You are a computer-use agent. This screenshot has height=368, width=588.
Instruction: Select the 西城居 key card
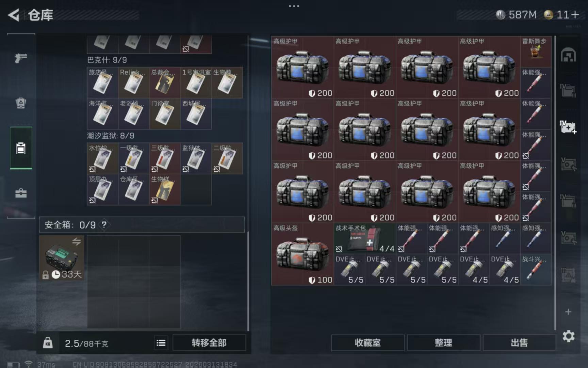pyautogui.click(x=196, y=114)
